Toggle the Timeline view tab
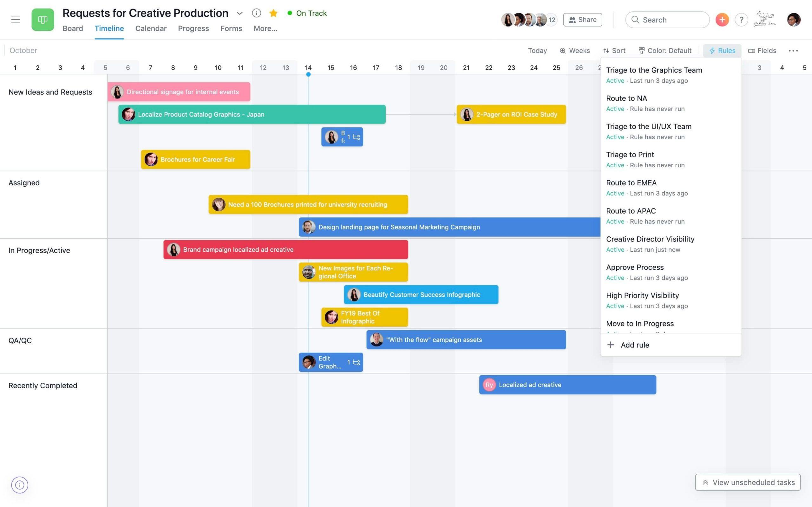The height and width of the screenshot is (507, 812). pyautogui.click(x=109, y=28)
